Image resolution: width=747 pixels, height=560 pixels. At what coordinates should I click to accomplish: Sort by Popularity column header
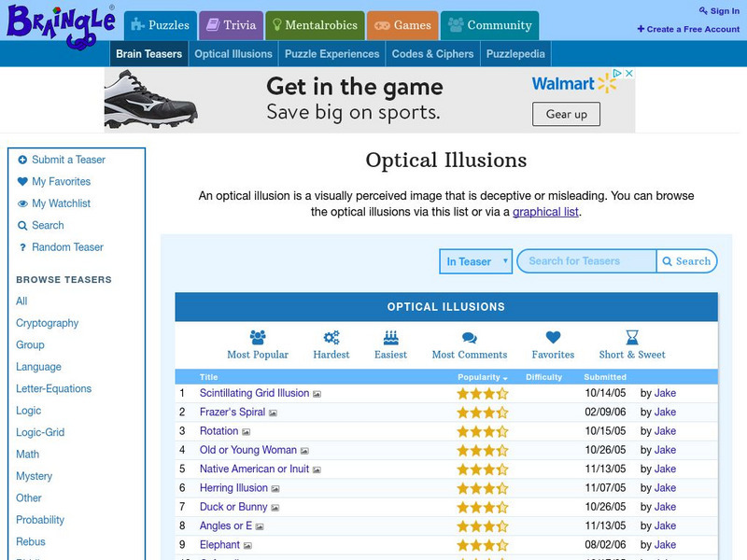482,377
